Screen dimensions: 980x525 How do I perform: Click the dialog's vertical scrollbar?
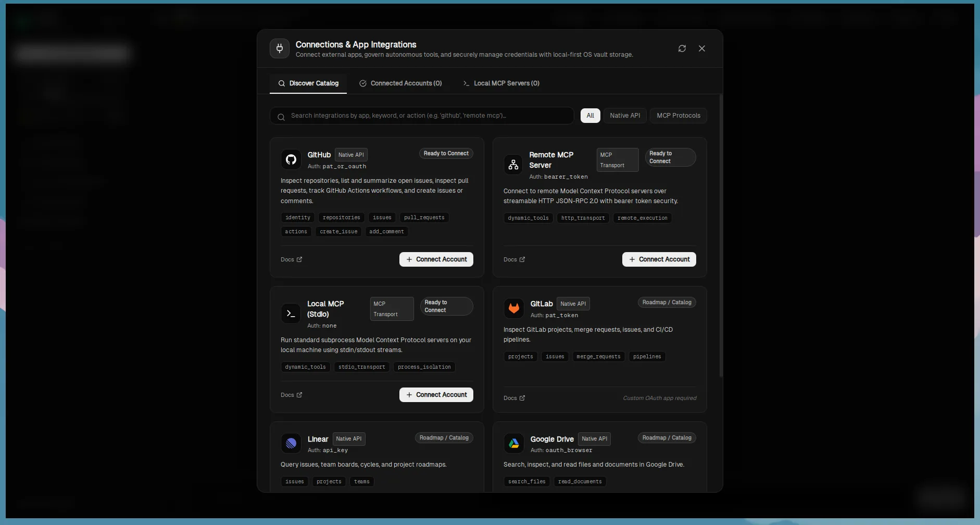721,235
